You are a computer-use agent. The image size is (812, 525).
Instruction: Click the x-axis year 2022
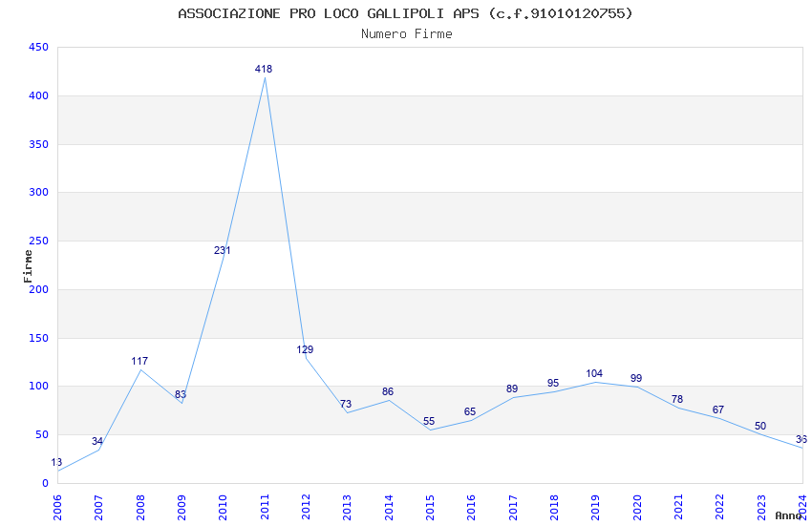tap(720, 508)
